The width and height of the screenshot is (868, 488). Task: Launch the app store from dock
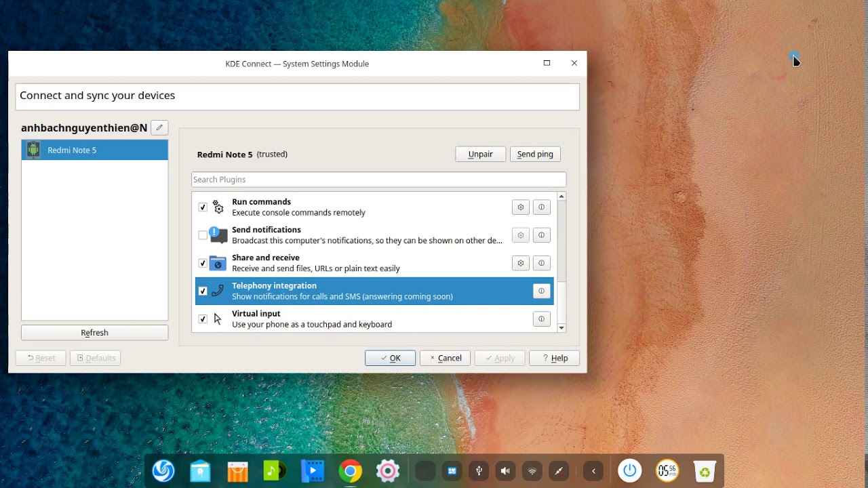[x=238, y=470]
